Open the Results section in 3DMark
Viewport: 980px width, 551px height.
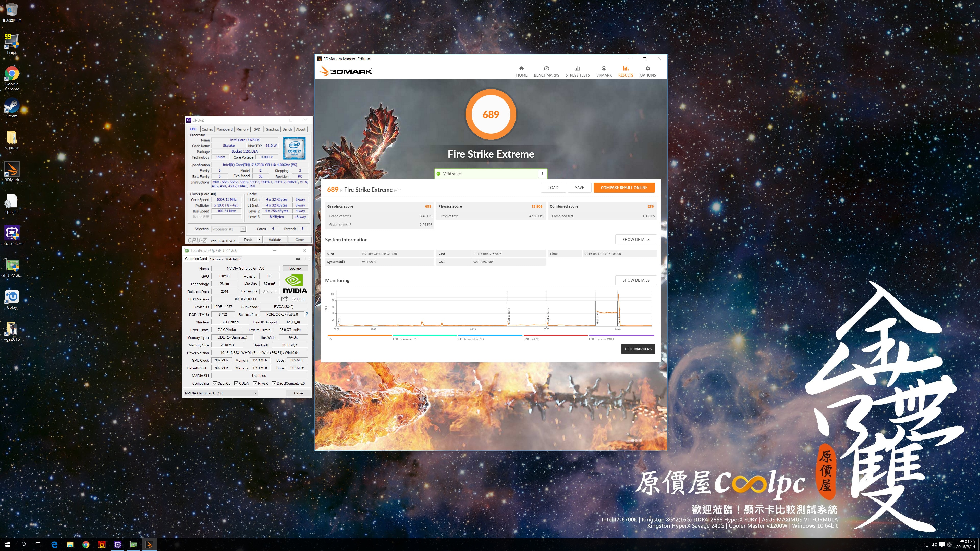(626, 71)
